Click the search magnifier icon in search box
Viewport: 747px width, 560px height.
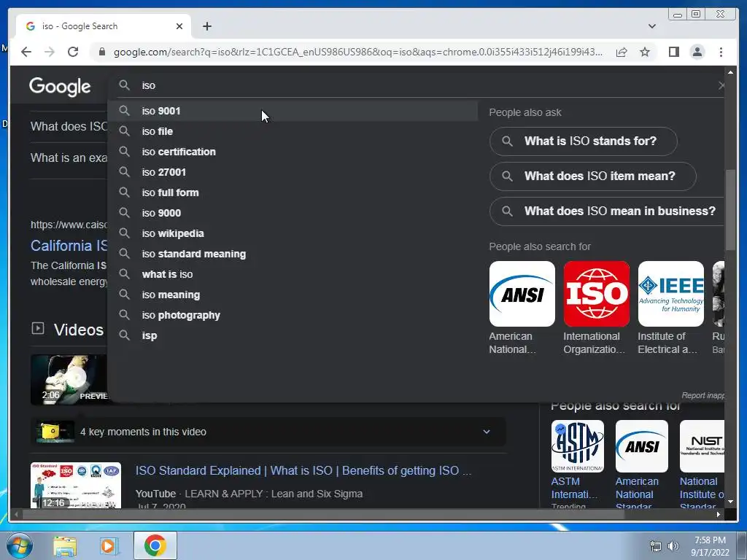(124, 85)
